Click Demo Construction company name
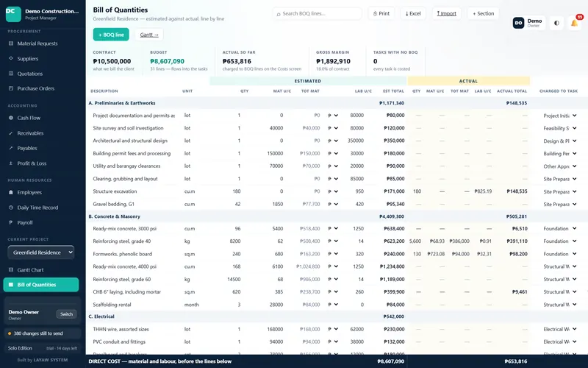This screenshot has width=588, height=368. coord(51,11)
